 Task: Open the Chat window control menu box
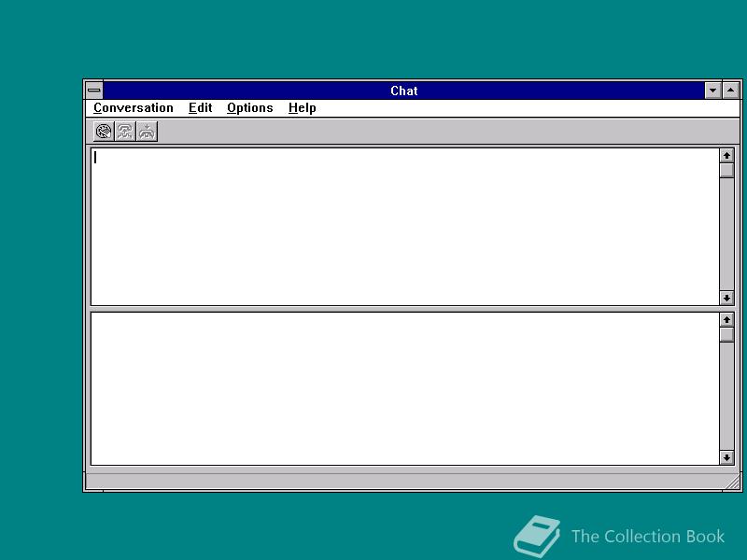(94, 90)
